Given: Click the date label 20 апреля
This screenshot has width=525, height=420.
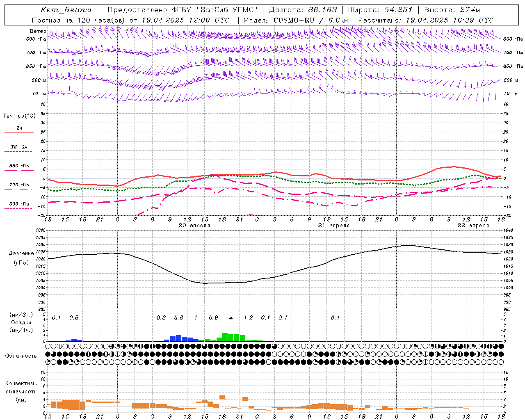Looking at the screenshot, I should 194,226.
